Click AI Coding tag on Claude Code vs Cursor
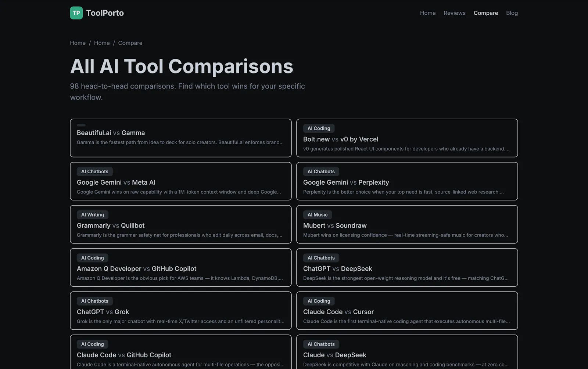This screenshot has height=369, width=588. [319, 301]
